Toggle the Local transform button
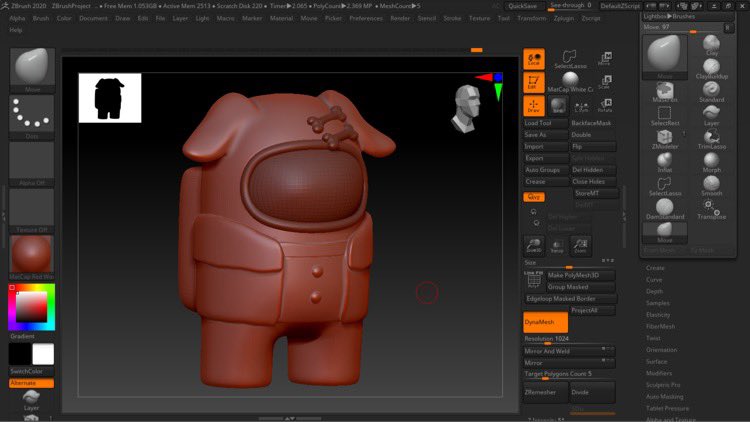Image resolution: width=750 pixels, height=422 pixels. 534,59
